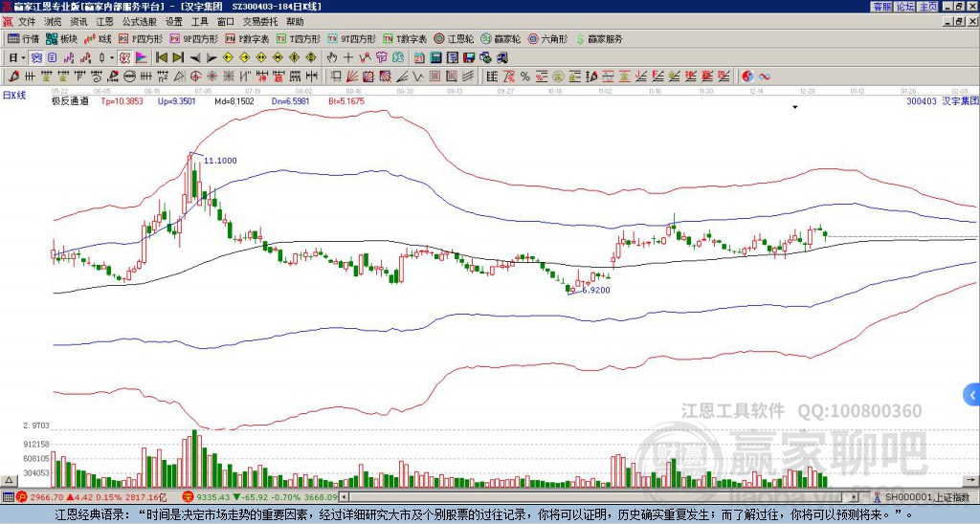
Task: Select the hand pan tool
Action: click(332, 58)
